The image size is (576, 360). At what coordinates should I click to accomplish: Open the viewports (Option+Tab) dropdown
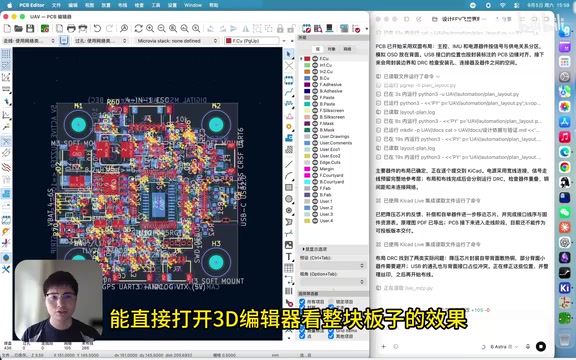pos(332,282)
